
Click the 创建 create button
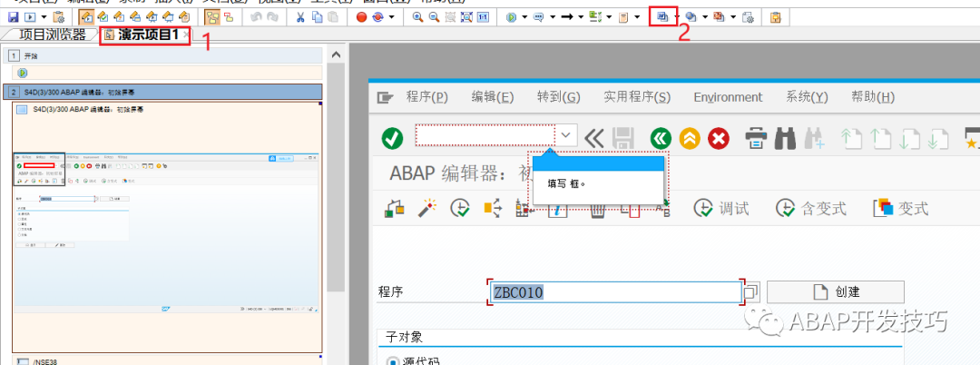pyautogui.click(x=836, y=291)
